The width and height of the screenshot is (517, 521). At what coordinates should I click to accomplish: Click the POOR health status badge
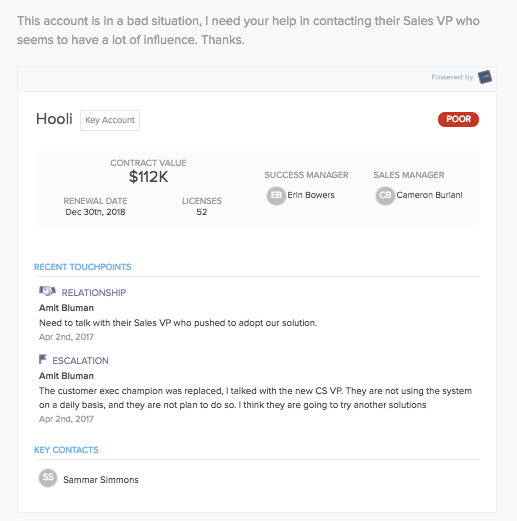tap(458, 119)
